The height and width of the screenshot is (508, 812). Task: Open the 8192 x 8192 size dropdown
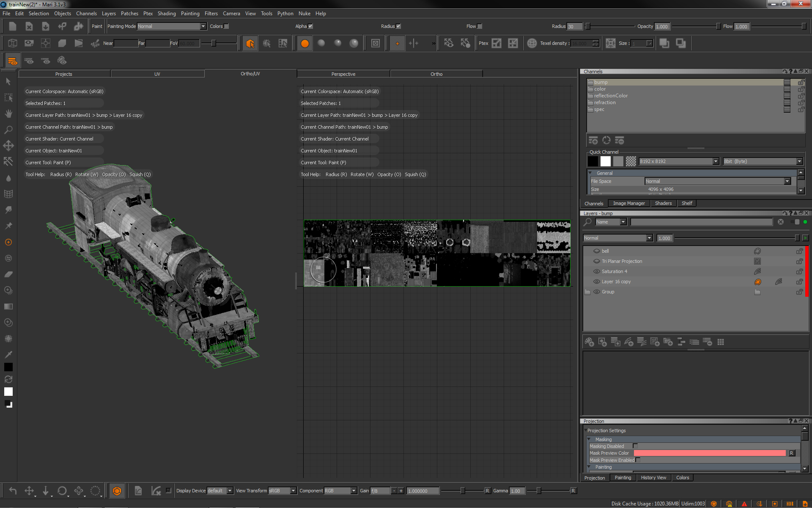click(x=679, y=161)
